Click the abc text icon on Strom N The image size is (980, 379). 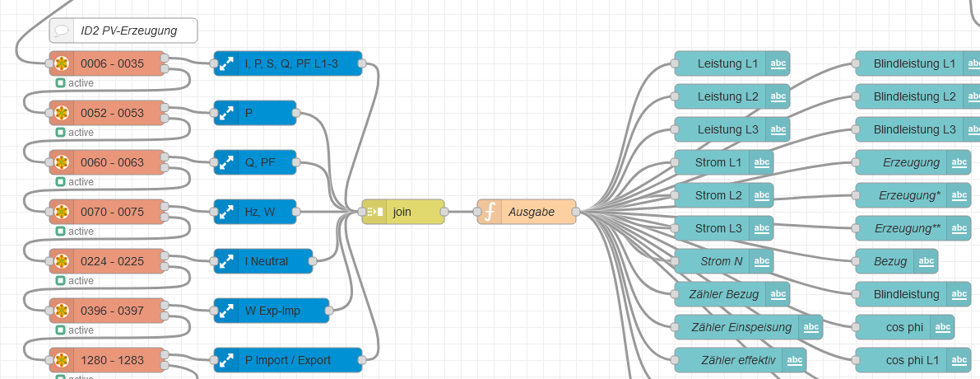(x=761, y=261)
